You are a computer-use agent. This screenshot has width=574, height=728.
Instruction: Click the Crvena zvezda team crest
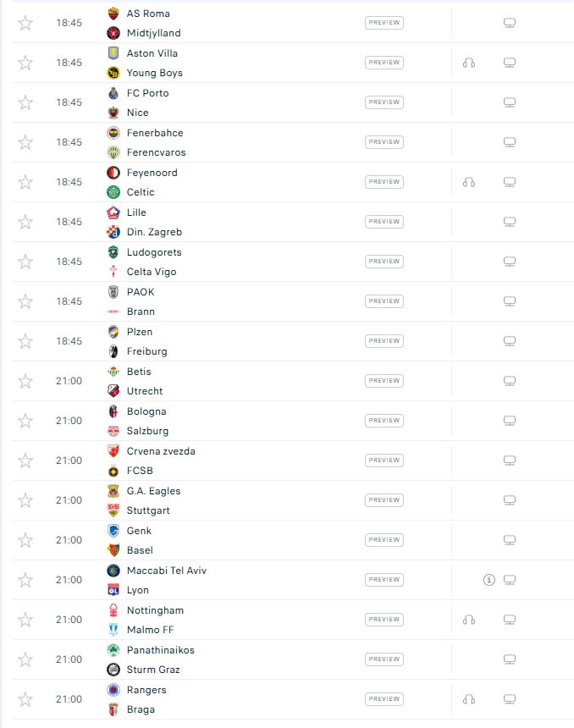click(x=113, y=451)
